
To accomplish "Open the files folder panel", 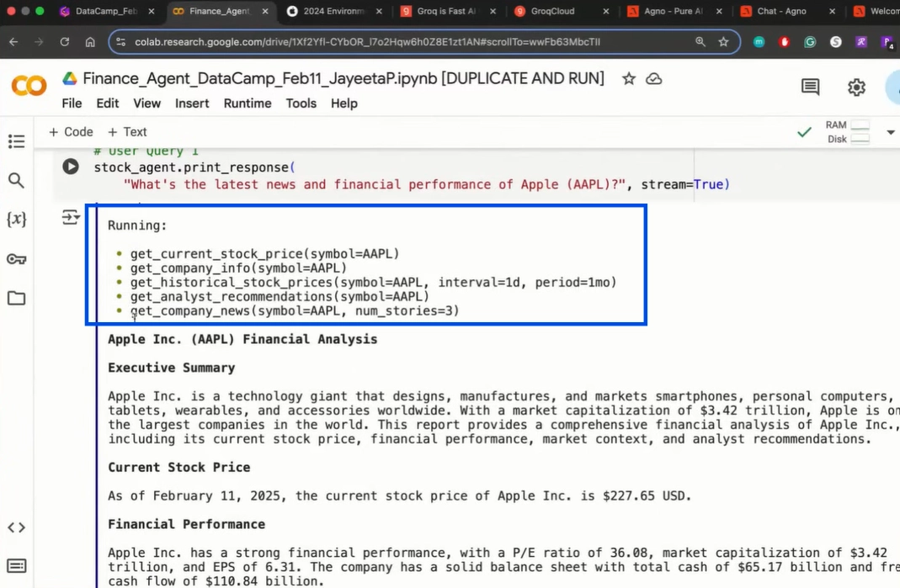I will 16,299.
